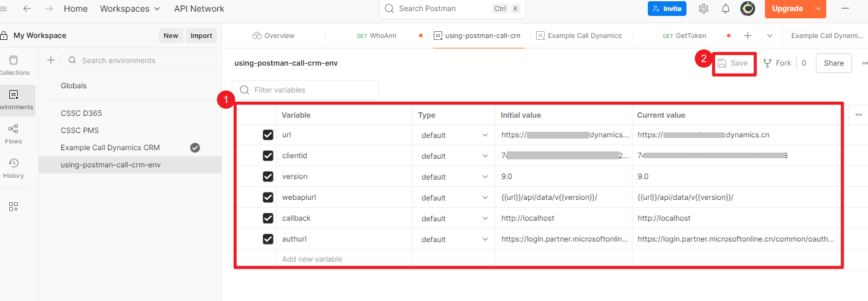Screen dimensions: 868x301
Task: Minimize the Postman window
Action: pos(845,9)
